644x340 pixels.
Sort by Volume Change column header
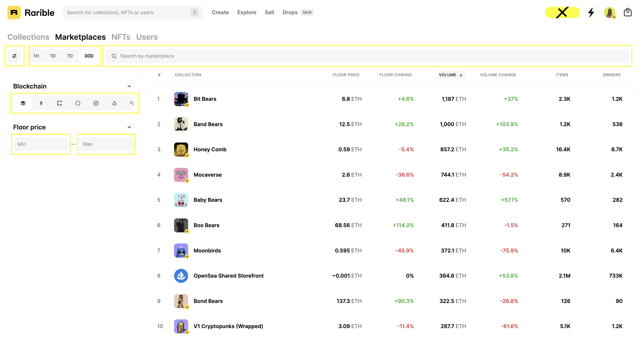[498, 75]
